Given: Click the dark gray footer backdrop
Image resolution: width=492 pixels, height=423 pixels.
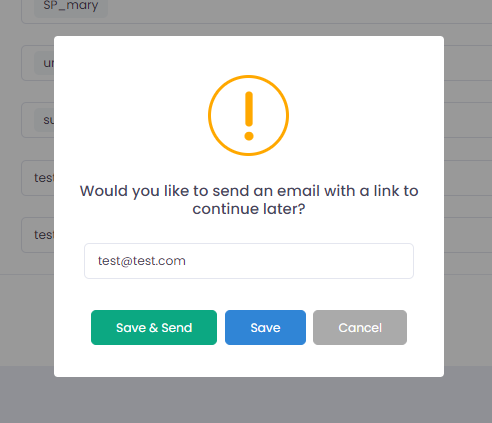Looking at the screenshot, I should point(246,400).
